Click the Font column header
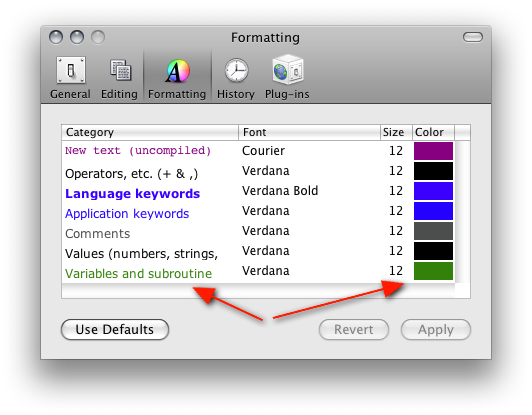The image size is (532, 415). coord(309,132)
